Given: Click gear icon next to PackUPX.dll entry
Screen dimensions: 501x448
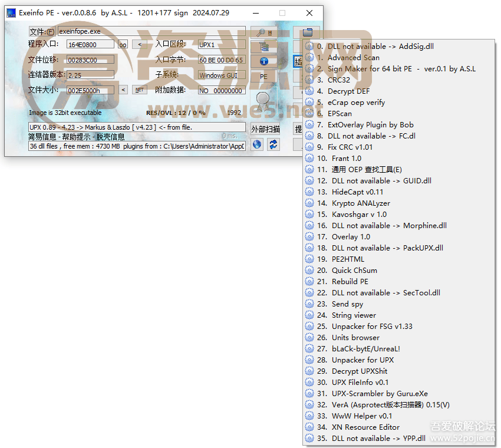Looking at the screenshot, I should [x=309, y=248].
